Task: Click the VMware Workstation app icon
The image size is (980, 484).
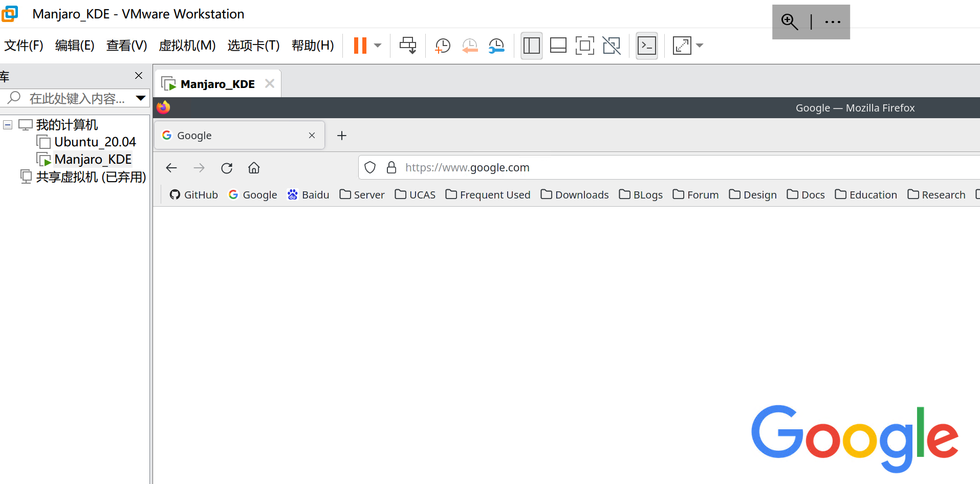Action: (10, 14)
